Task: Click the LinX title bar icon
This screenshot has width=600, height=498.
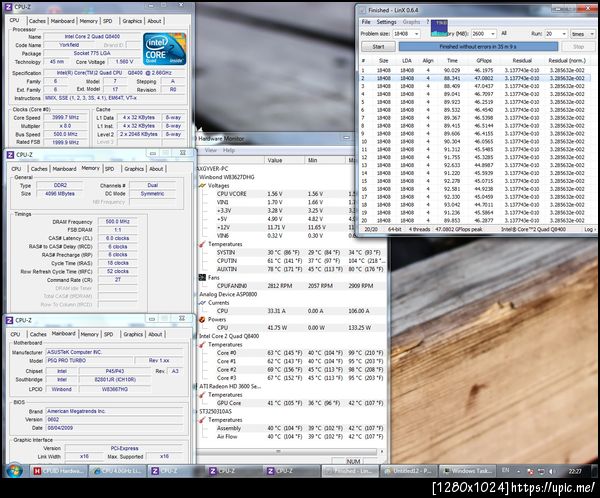Action: pos(361,10)
